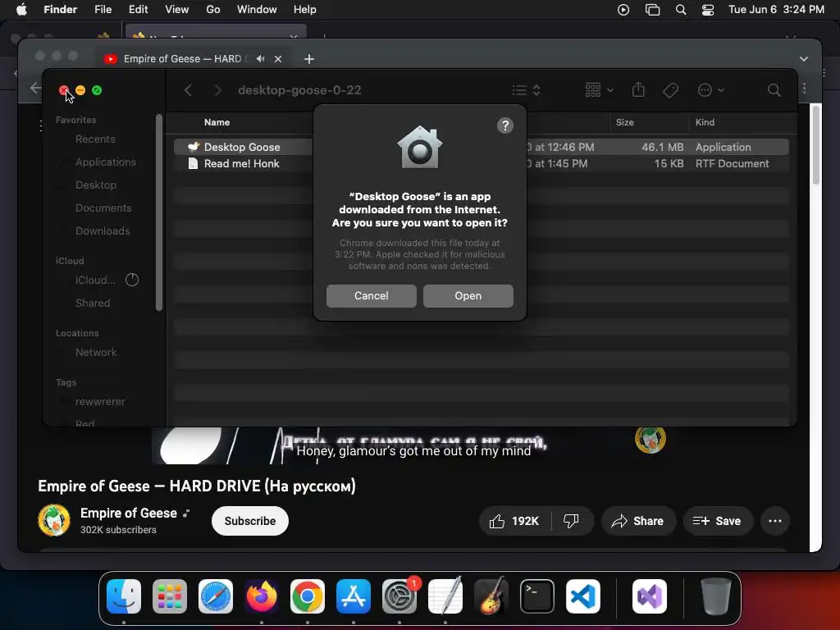Select the Read me! Honk file
Viewport: 840px width, 630px height.
click(481, 163)
